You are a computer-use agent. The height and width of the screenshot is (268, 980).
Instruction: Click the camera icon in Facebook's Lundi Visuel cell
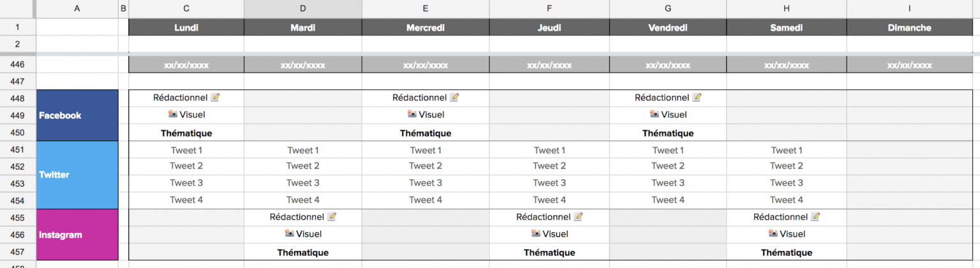[x=172, y=114]
